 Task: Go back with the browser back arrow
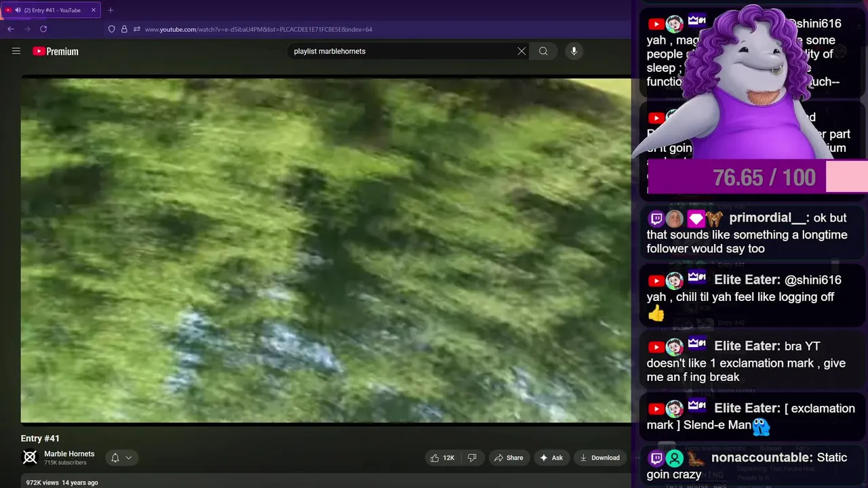pos(11,29)
